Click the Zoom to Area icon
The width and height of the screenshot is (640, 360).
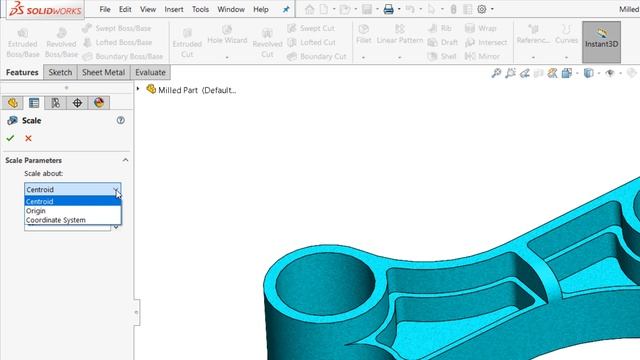pos(510,73)
